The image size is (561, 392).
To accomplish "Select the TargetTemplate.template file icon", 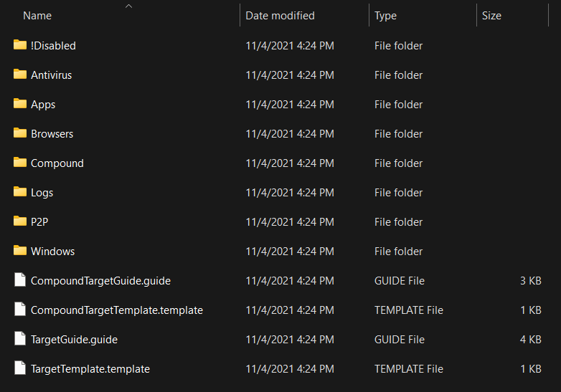I will coord(20,368).
